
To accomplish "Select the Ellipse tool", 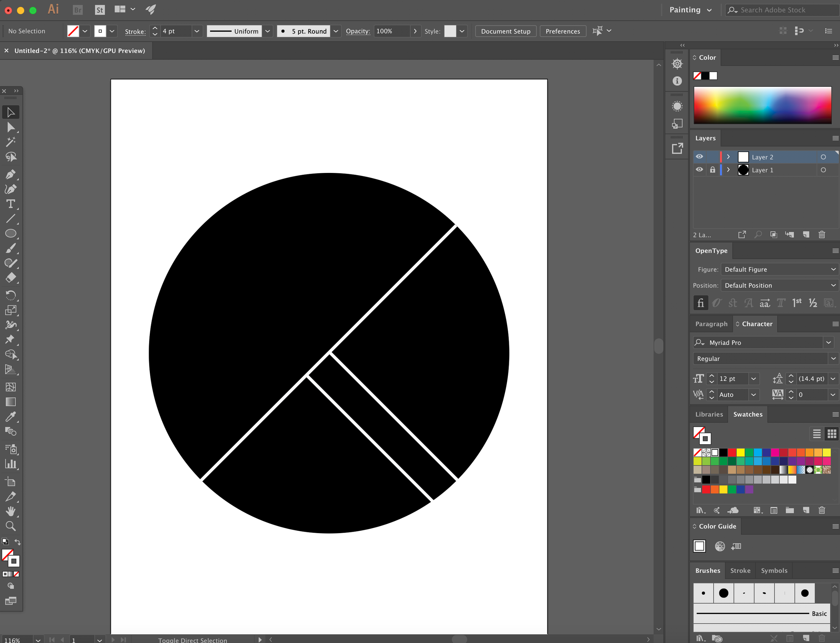I will [x=10, y=233].
